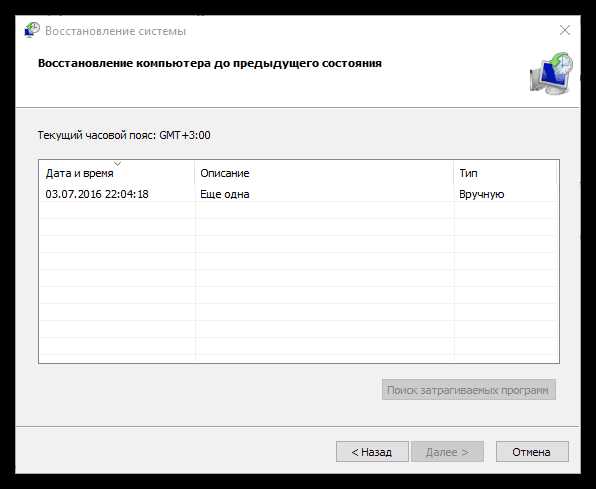The width and height of the screenshot is (596, 489).
Task: Click Поиск затрагиваемых программ button
Action: pyautogui.click(x=468, y=390)
